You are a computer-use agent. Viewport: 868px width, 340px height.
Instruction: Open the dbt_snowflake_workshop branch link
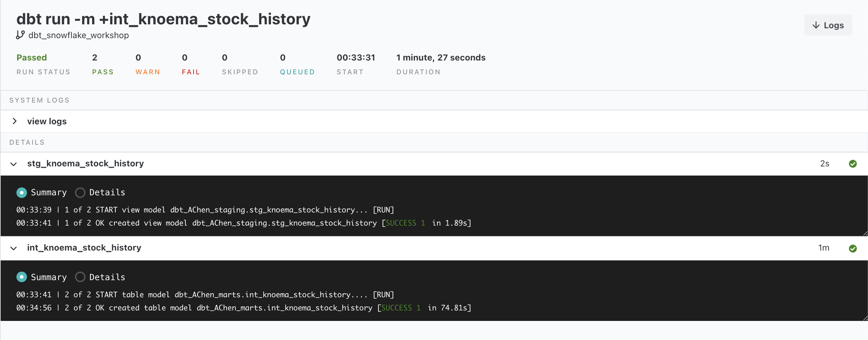coord(78,36)
